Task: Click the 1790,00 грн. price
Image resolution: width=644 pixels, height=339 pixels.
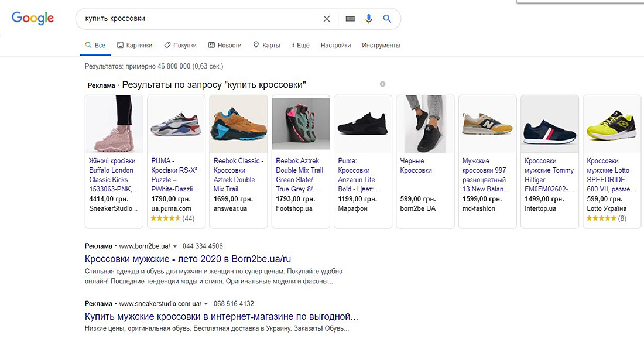Action: point(171,199)
